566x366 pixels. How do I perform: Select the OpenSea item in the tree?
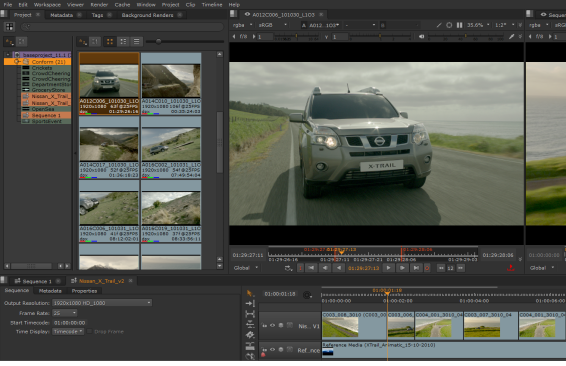[x=43, y=109]
